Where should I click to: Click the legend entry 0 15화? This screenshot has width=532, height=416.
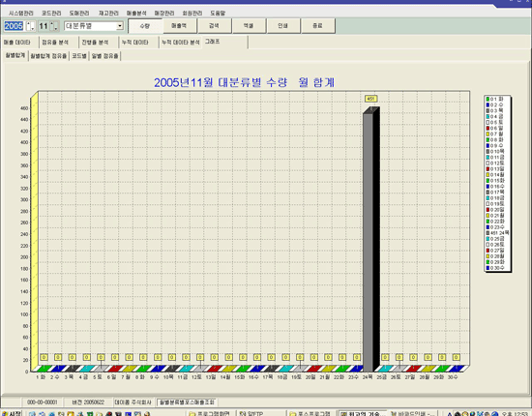(495, 181)
